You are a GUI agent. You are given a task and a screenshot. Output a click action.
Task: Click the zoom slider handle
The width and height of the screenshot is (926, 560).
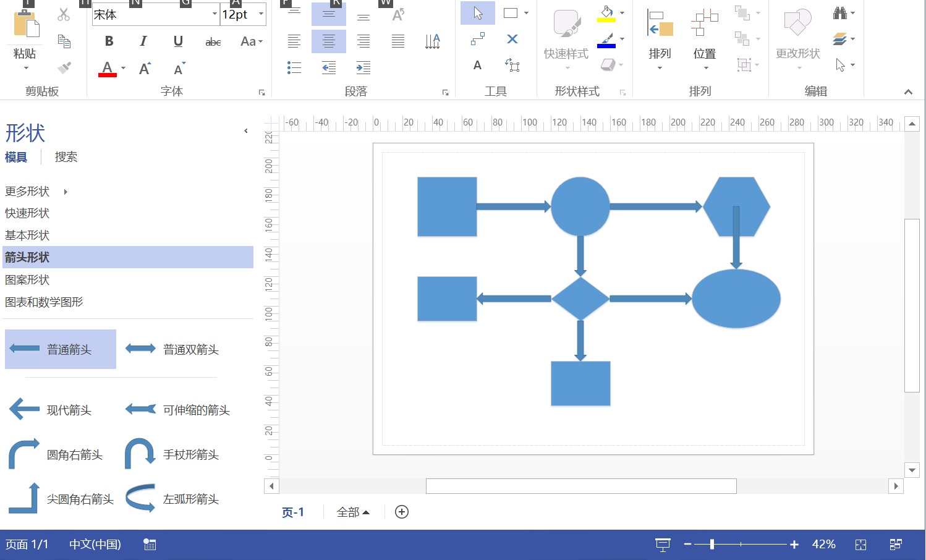(712, 545)
